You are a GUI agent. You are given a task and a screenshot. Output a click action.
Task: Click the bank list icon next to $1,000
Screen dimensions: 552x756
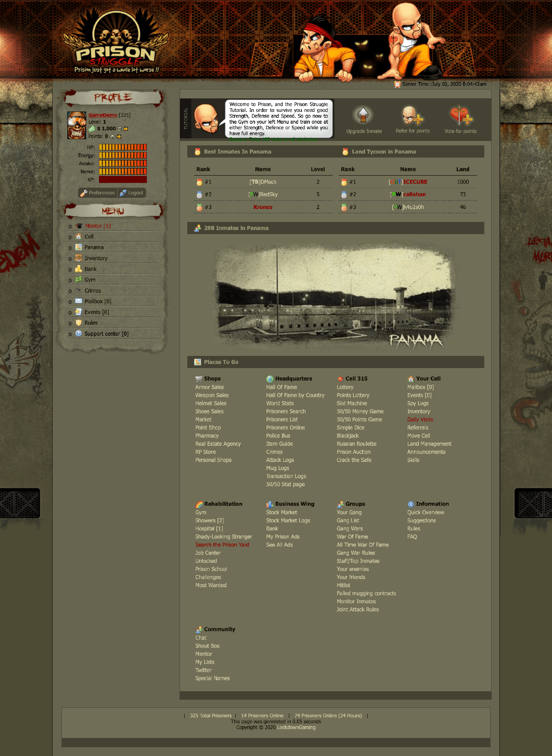(120, 129)
